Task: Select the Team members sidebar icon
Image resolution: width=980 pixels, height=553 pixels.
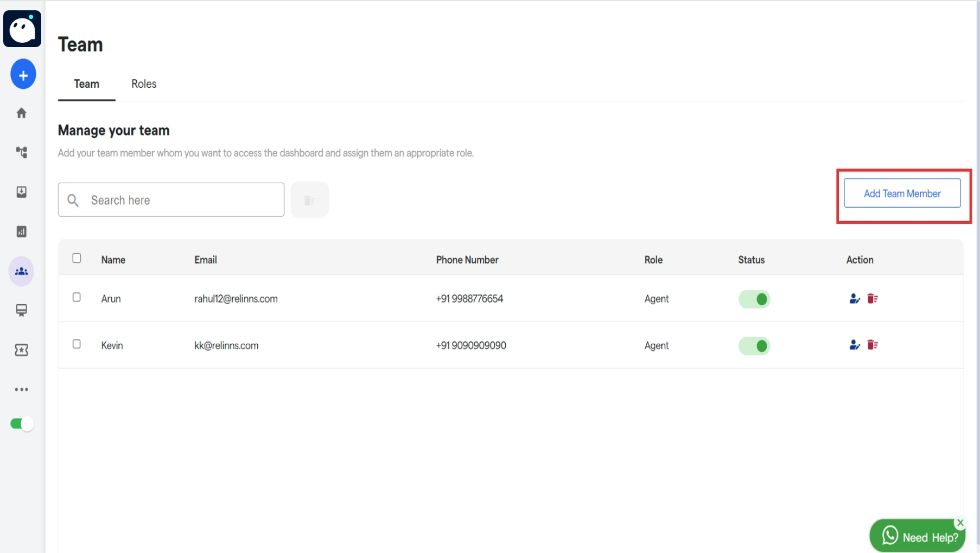Action: click(x=22, y=271)
